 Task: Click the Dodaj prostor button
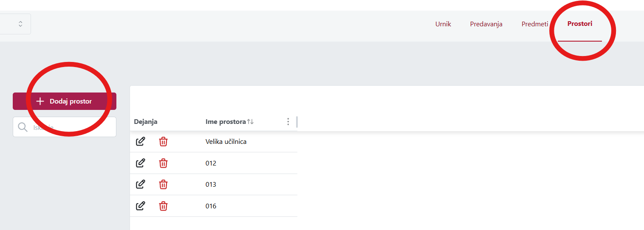pos(65,101)
